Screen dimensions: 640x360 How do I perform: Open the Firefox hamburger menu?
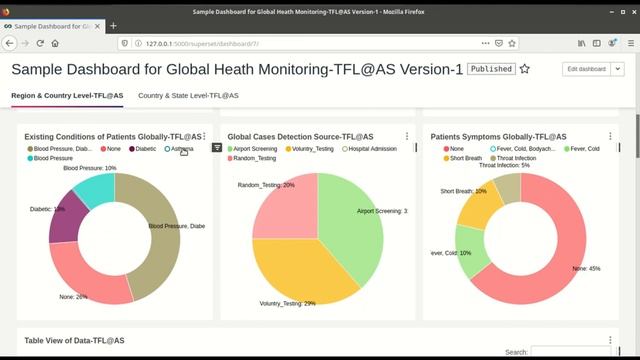coord(631,43)
